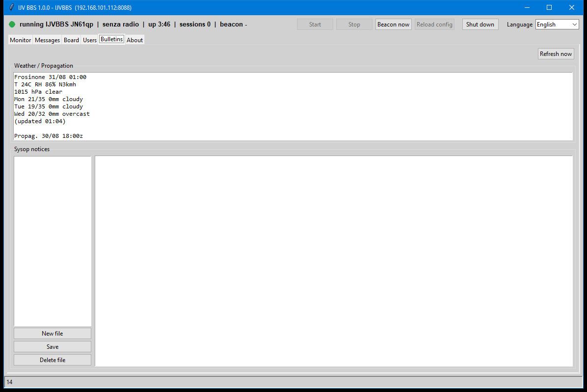Refresh bulletins with Refresh now

click(x=556, y=54)
